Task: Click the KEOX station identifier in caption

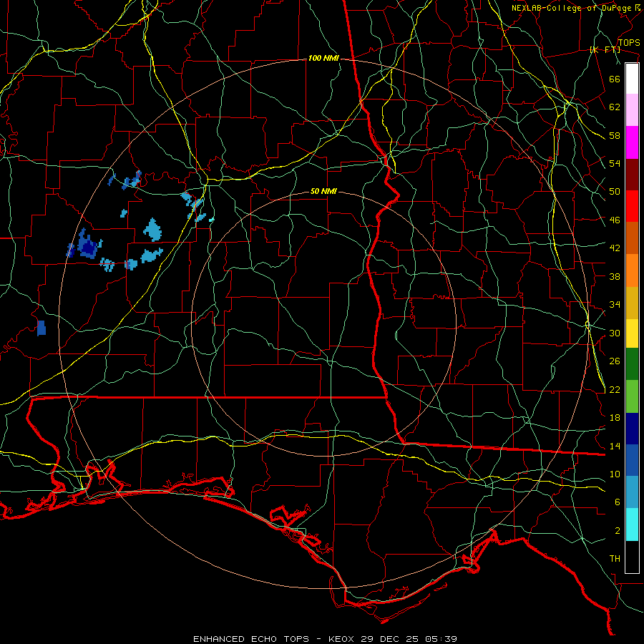Action: click(x=343, y=639)
